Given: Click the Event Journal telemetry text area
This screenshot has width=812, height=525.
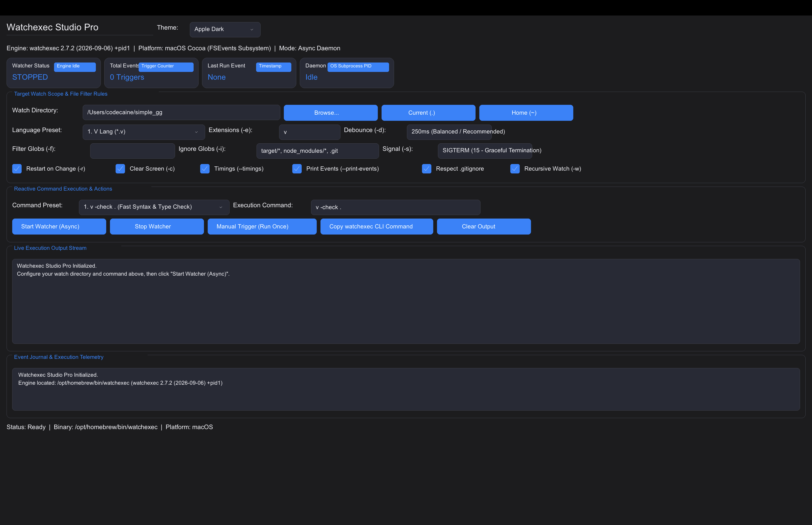Looking at the screenshot, I should click(406, 389).
